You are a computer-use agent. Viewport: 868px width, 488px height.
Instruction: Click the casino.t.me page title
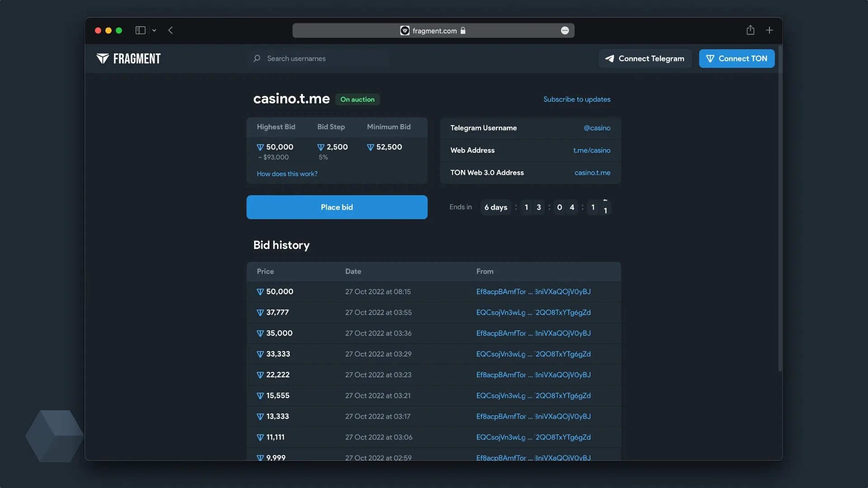pos(292,99)
